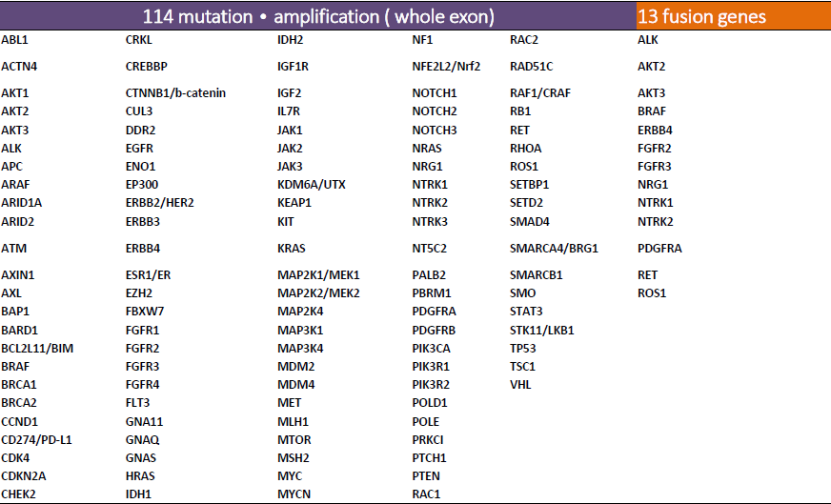Select VHL at the column end
Viewport: 831px width, 504px height.
520,385
